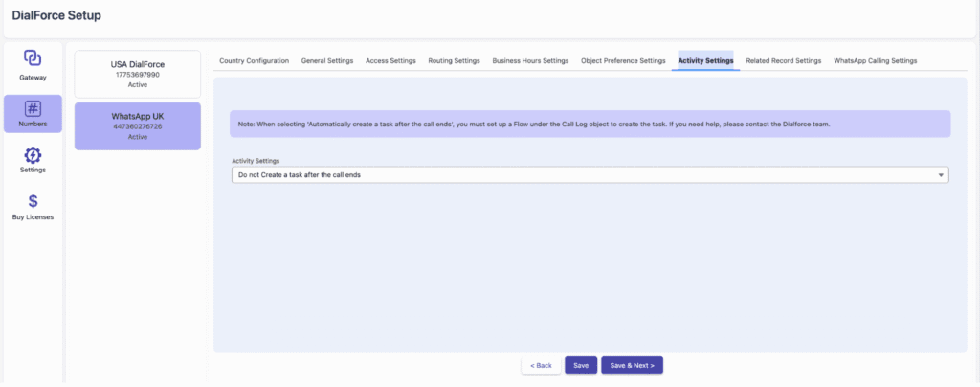Viewport: 980px width, 387px height.
Task: Go to Access Settings tab
Action: click(390, 61)
